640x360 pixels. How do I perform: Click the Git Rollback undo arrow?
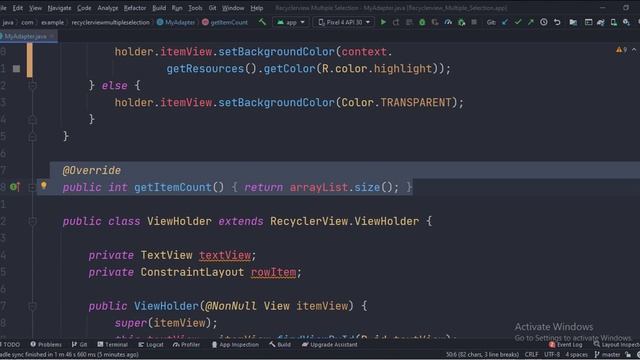[x=557, y=22]
